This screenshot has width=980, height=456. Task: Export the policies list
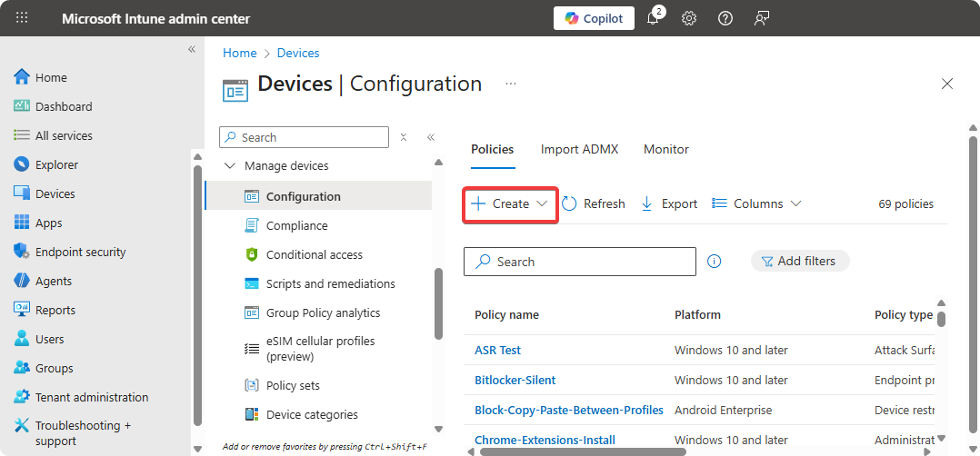[669, 203]
